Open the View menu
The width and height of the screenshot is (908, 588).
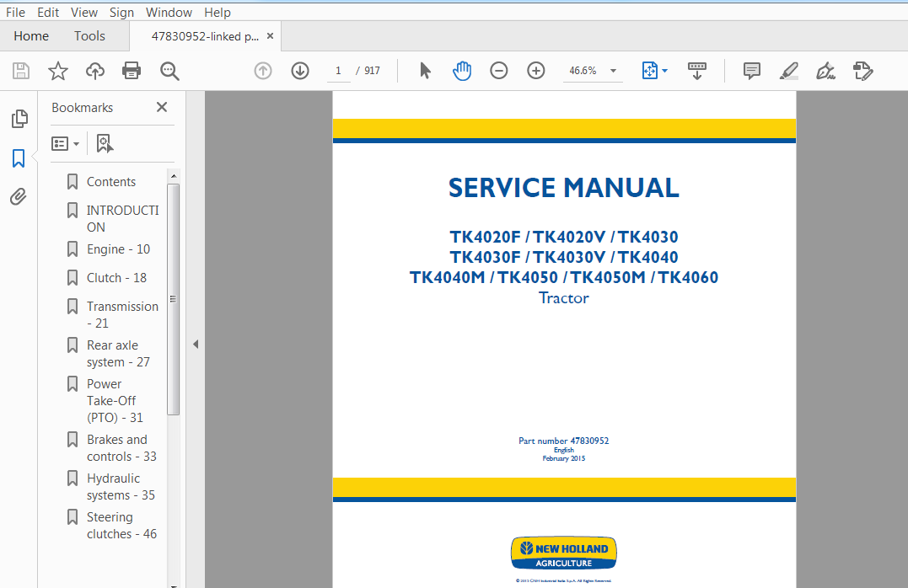84,12
